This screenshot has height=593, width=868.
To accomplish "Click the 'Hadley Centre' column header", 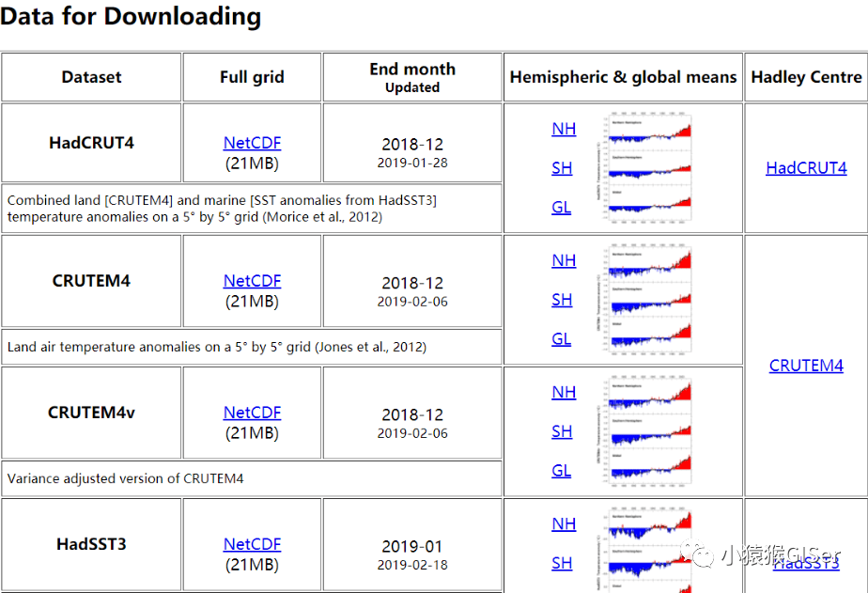I will pos(807,77).
